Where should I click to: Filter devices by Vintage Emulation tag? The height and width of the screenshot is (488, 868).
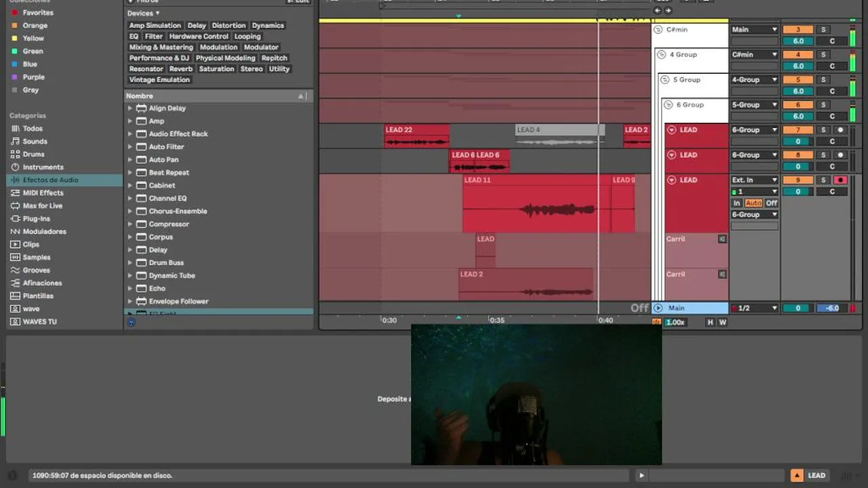click(160, 79)
